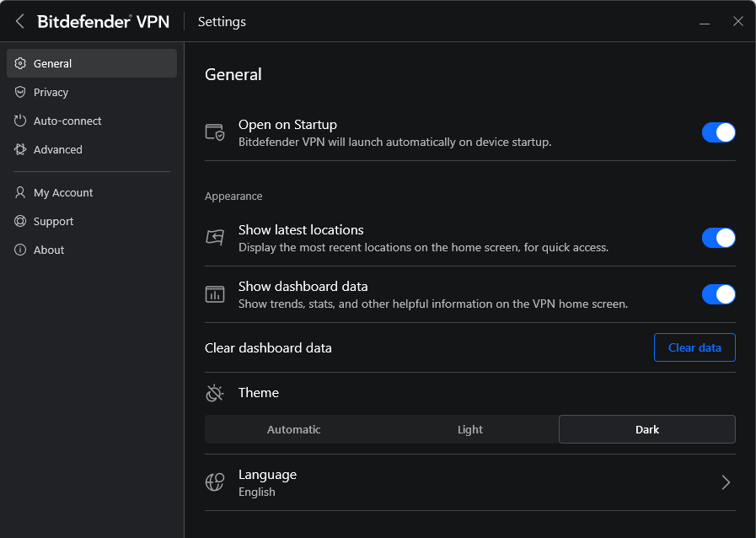Click the General gear icon in sidebar
This screenshot has width=756, height=538.
tap(20, 63)
